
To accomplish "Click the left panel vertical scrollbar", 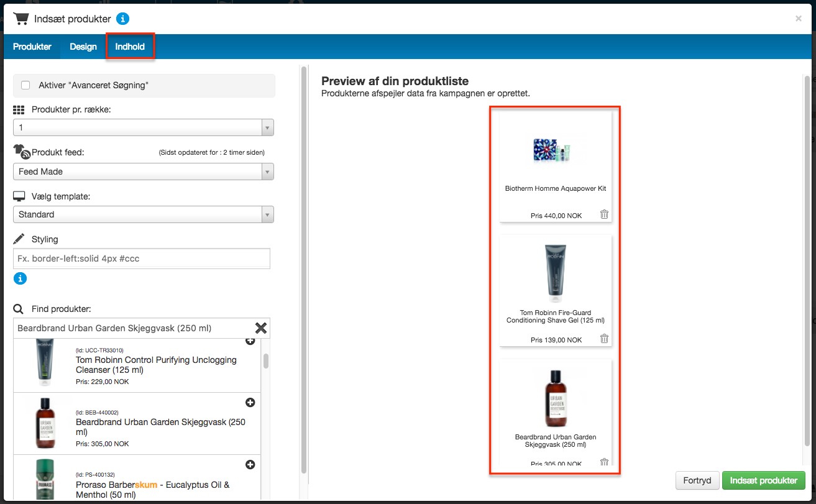I will [304, 270].
